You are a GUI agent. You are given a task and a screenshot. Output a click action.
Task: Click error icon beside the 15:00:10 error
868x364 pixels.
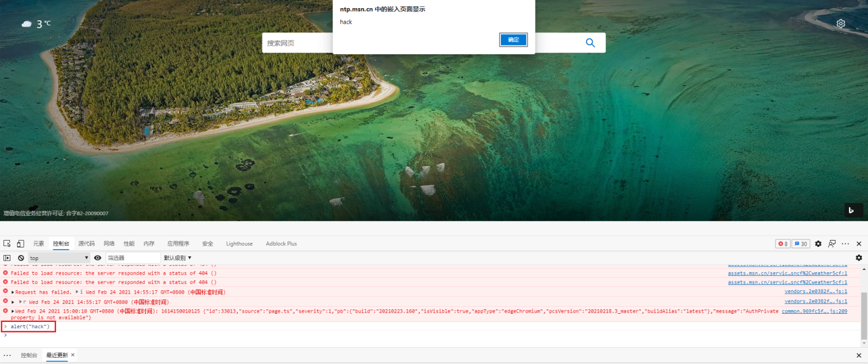coord(6,310)
